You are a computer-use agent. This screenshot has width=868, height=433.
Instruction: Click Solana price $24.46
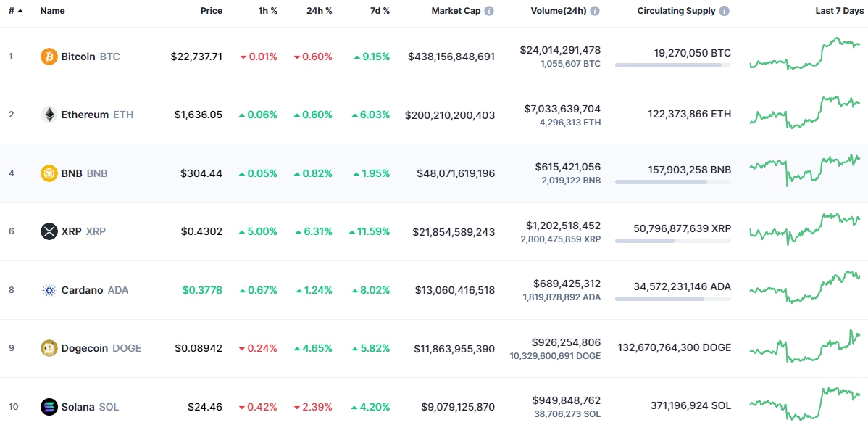click(x=205, y=407)
